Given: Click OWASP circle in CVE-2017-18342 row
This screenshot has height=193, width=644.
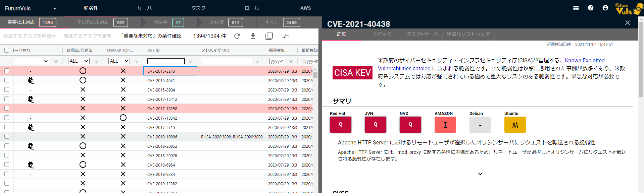Looking at the screenshot, I should point(123,118).
